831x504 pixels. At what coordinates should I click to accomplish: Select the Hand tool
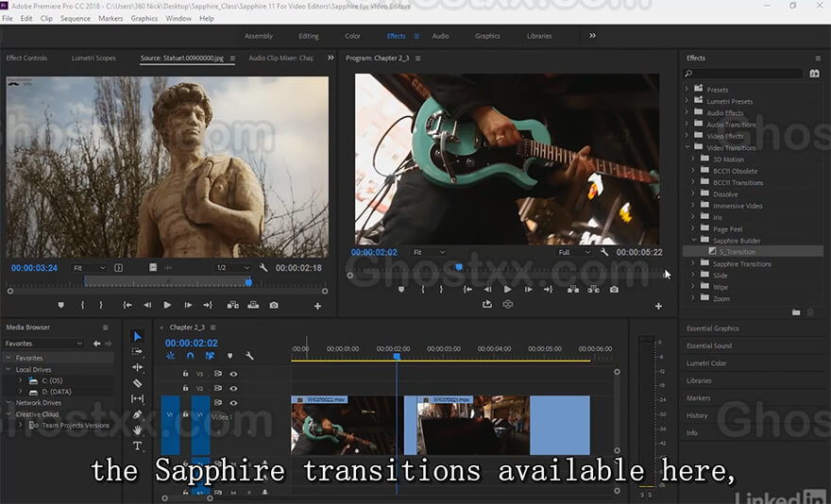137,429
